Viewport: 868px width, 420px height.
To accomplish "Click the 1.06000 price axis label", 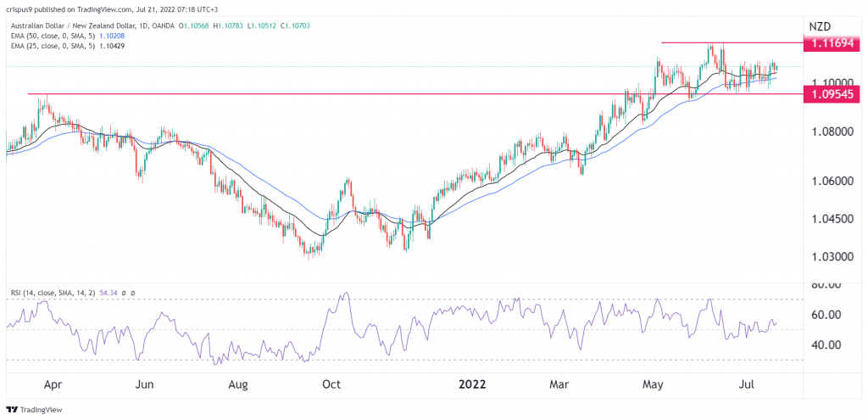I will [x=834, y=182].
